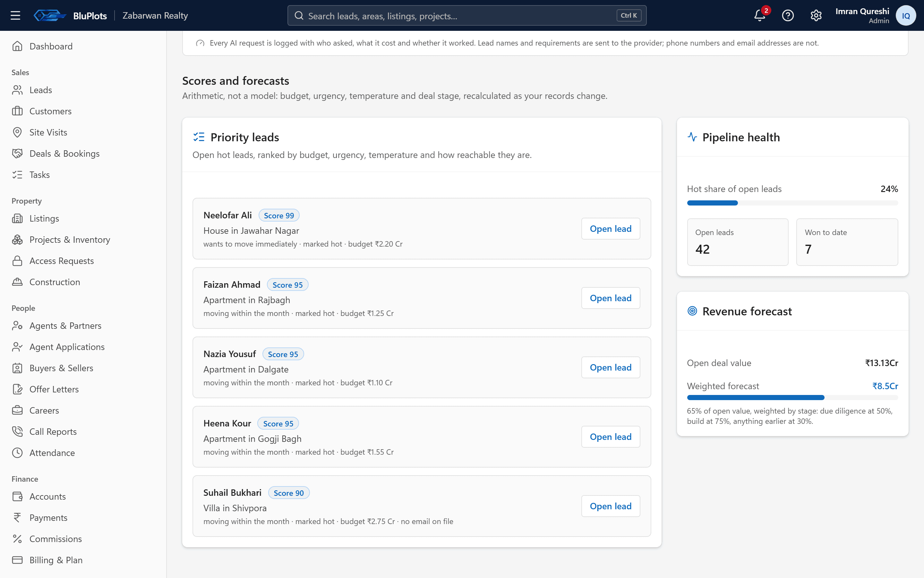924x578 pixels.
Task: Open lead for Suhail Bukhari
Action: click(x=611, y=506)
